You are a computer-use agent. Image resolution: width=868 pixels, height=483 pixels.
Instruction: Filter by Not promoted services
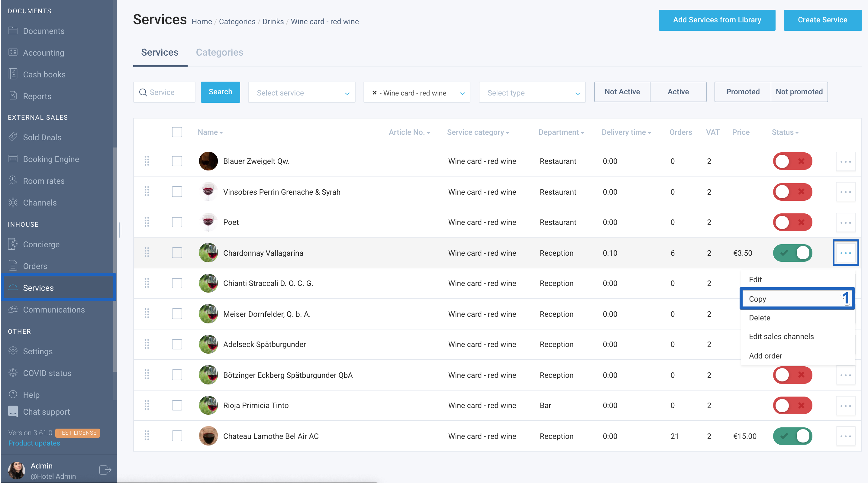799,92
